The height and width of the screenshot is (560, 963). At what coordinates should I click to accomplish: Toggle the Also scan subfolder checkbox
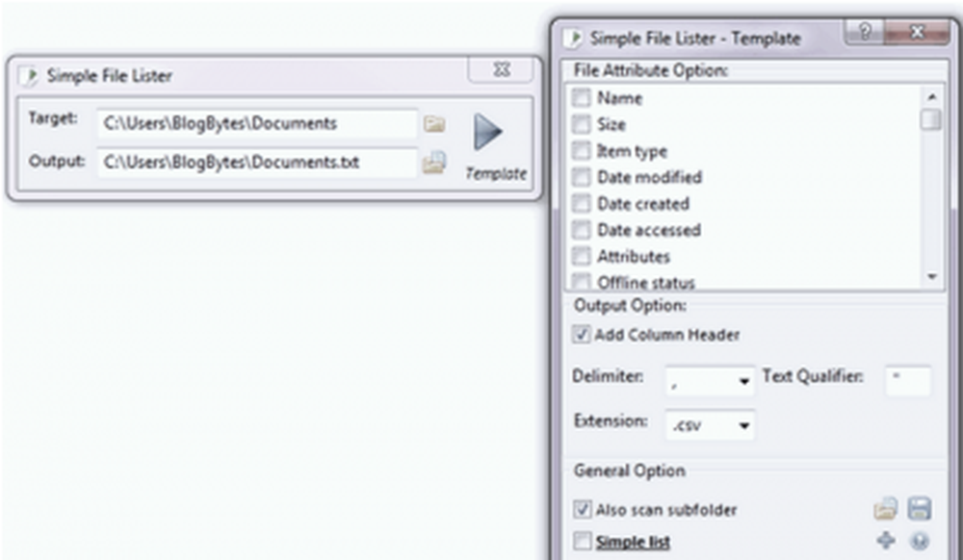[x=582, y=509]
